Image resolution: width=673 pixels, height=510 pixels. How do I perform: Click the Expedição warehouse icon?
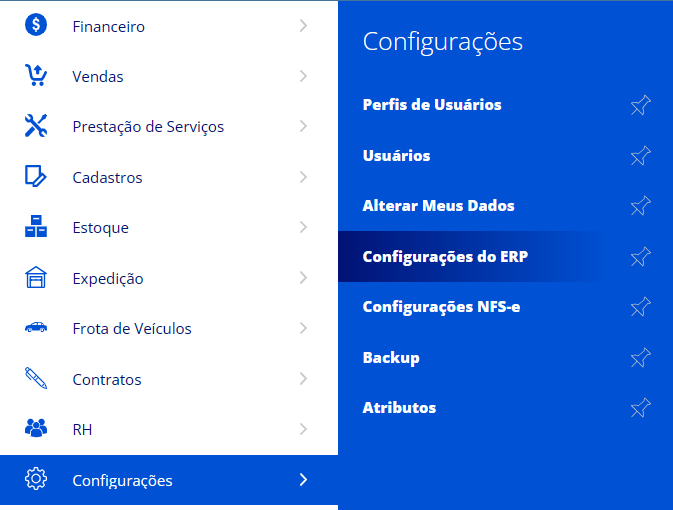pos(36,278)
